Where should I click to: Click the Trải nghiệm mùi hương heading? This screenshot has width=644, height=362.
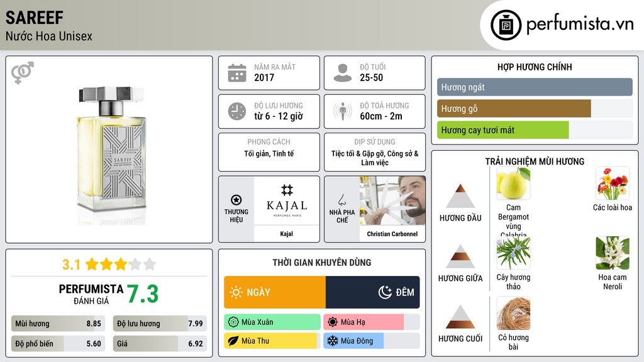pyautogui.click(x=535, y=162)
